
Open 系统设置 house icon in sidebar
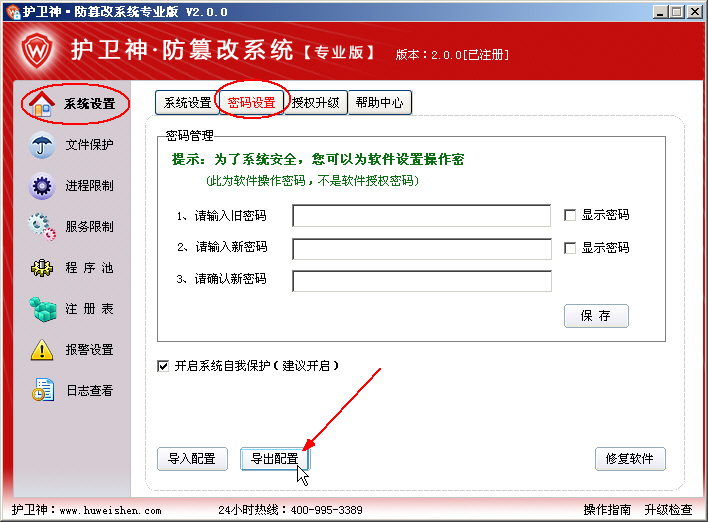42,103
